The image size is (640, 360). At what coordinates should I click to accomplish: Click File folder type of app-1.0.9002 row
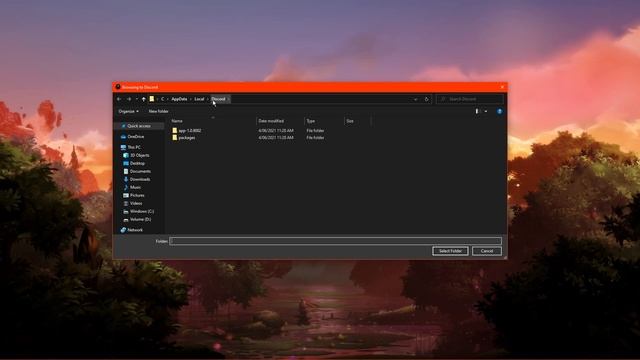tap(315, 131)
